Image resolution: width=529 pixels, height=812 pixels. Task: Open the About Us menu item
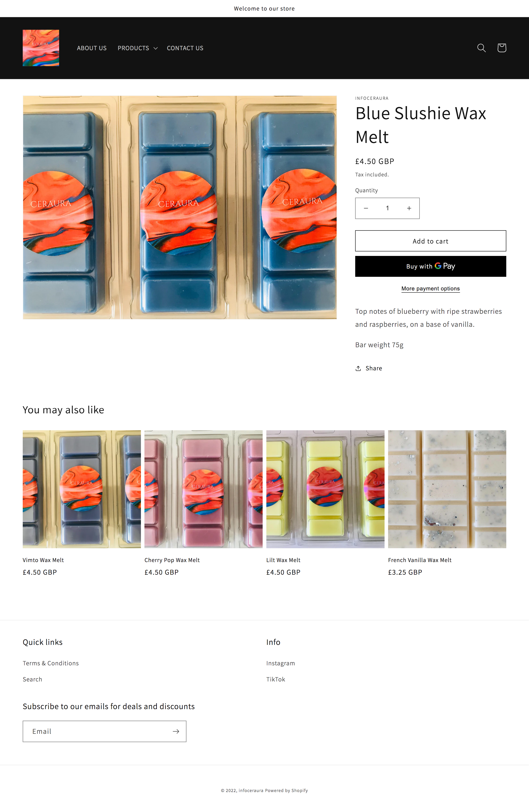[x=92, y=48]
